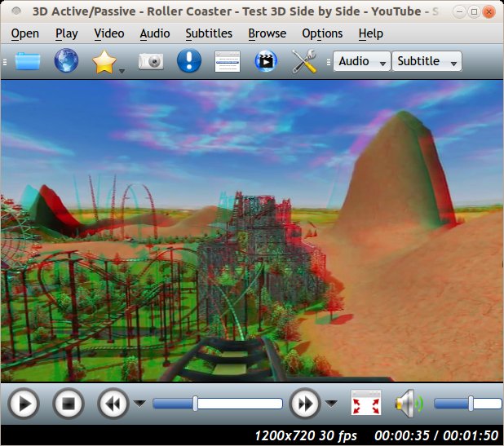The width and height of the screenshot is (504, 446).
Task: Close the SMPlayer window
Action: 489,12
